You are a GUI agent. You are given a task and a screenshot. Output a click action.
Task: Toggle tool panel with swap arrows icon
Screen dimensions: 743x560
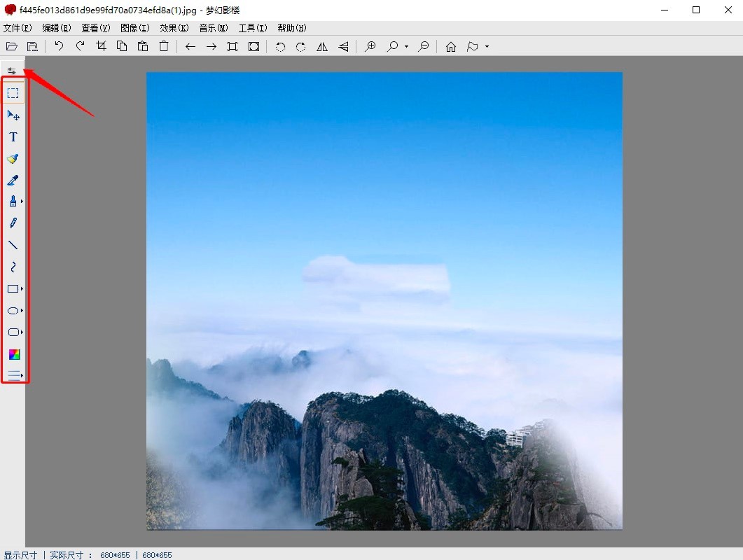pos(12,71)
